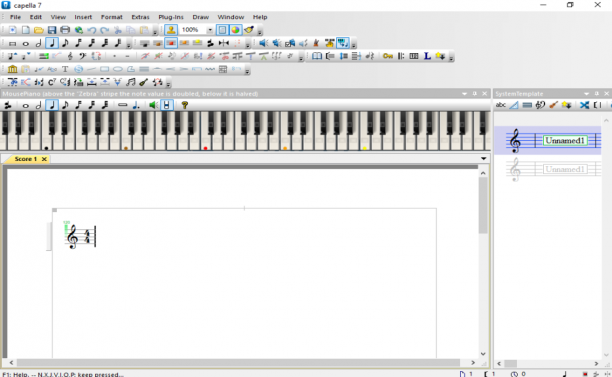Open the MousePiano panel options dropdown
This screenshot has width=612, height=377.
pos(464,94)
